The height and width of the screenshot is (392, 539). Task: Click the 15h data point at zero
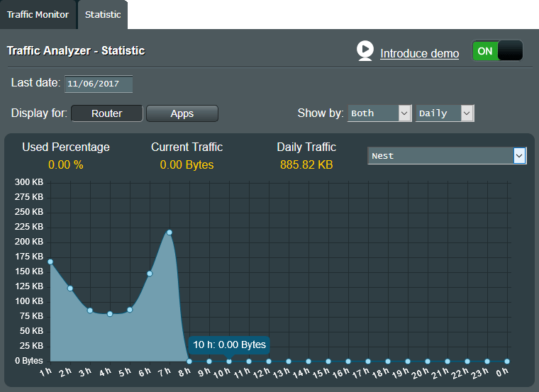click(x=328, y=362)
